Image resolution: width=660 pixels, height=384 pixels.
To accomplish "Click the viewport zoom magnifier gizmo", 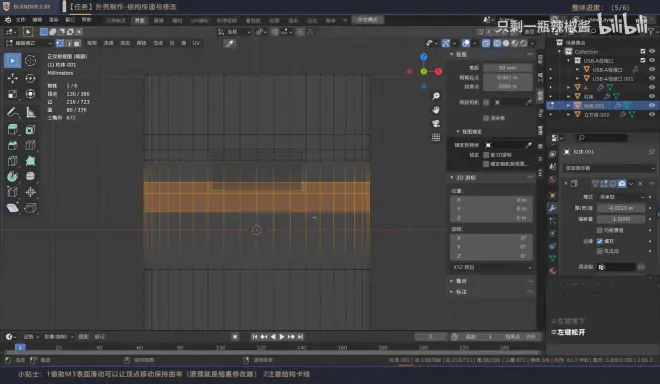I will tap(436, 96).
